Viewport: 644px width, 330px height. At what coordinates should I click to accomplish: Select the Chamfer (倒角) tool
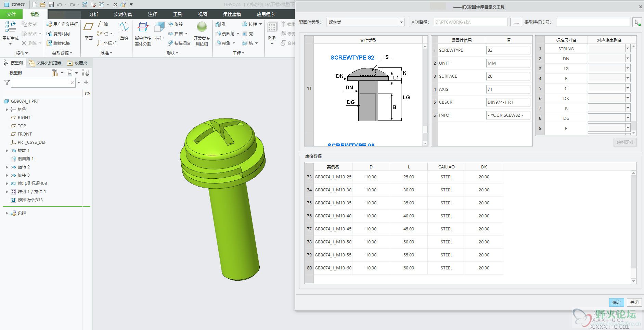(x=223, y=43)
